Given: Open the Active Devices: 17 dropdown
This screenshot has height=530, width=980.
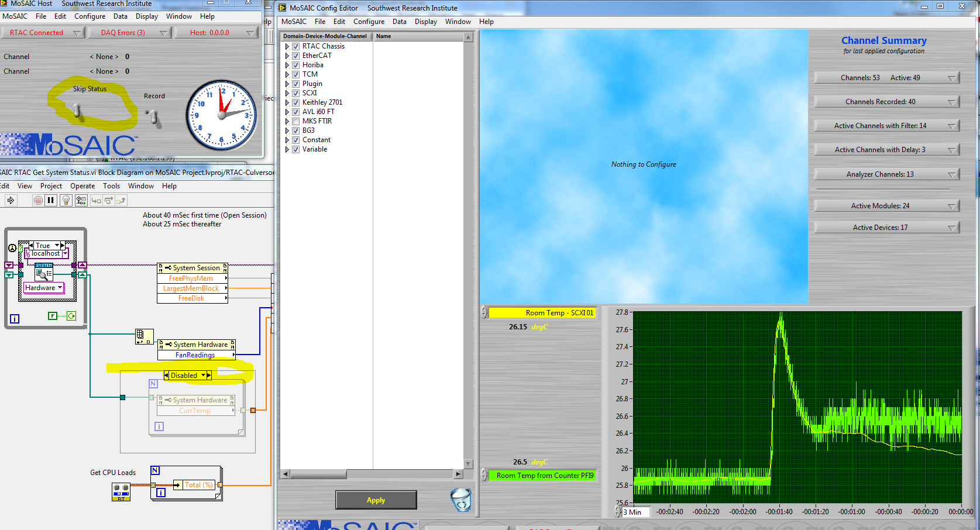Looking at the screenshot, I should (x=886, y=228).
